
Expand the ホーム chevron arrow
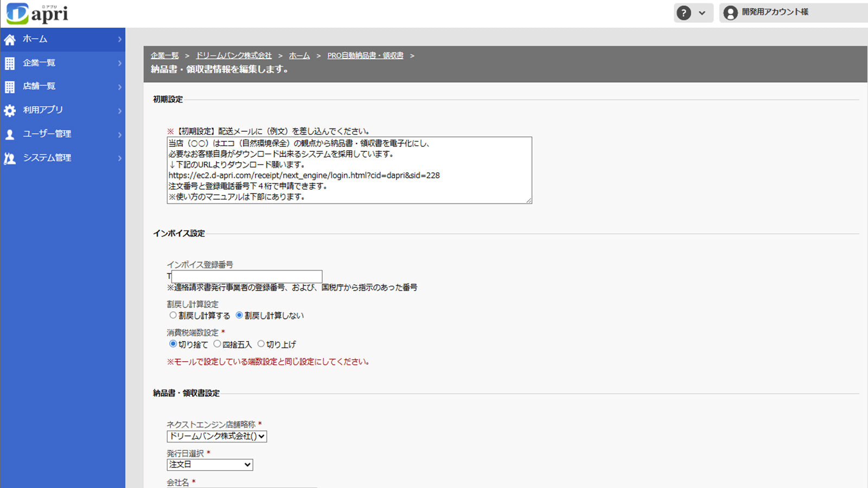[120, 40]
